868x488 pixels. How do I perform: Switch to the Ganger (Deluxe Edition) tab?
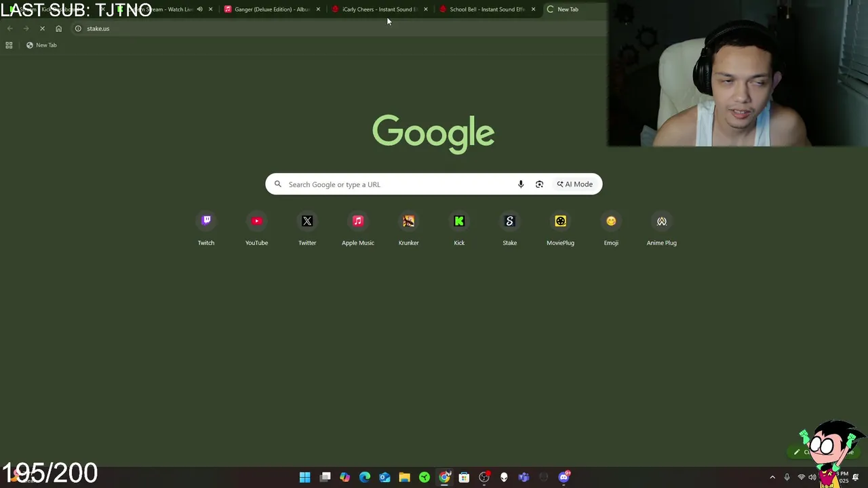(272, 9)
